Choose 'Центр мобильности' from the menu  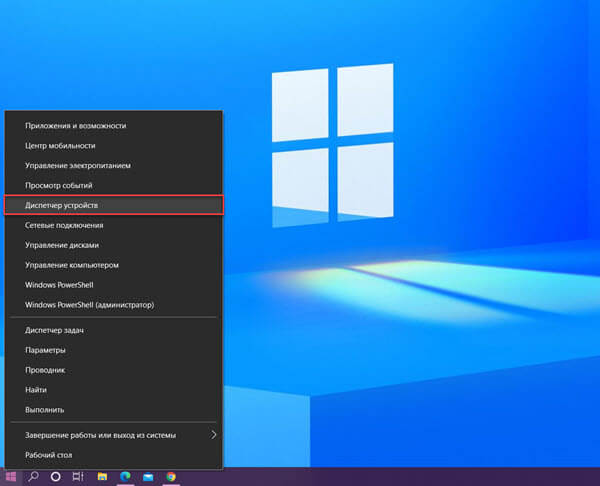pos(74,146)
